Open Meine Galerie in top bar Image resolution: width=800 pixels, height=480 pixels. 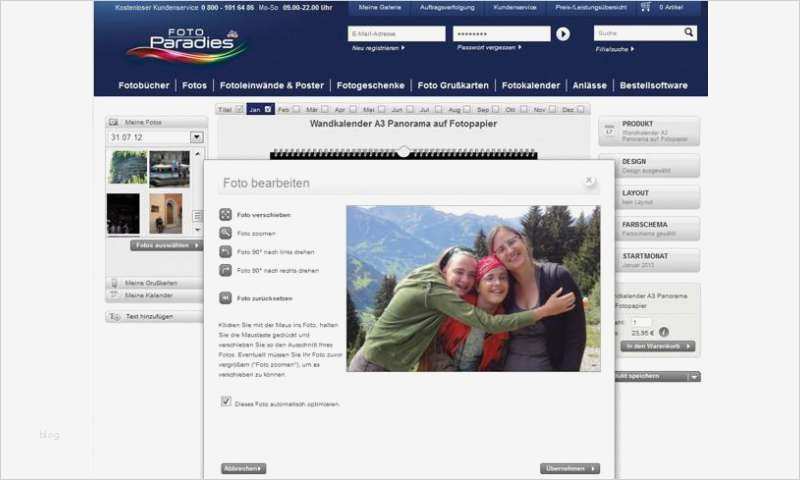click(380, 8)
